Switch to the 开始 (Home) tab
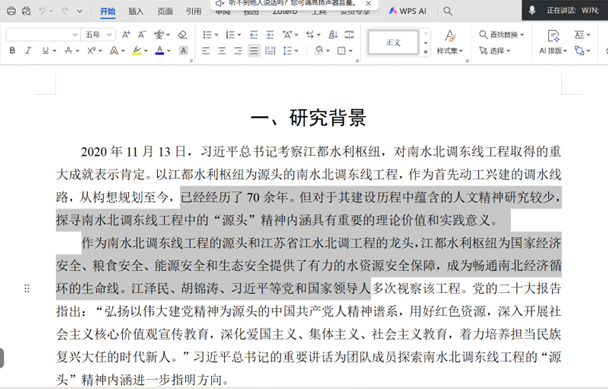Image resolution: width=608 pixels, height=389 pixels. point(107,11)
